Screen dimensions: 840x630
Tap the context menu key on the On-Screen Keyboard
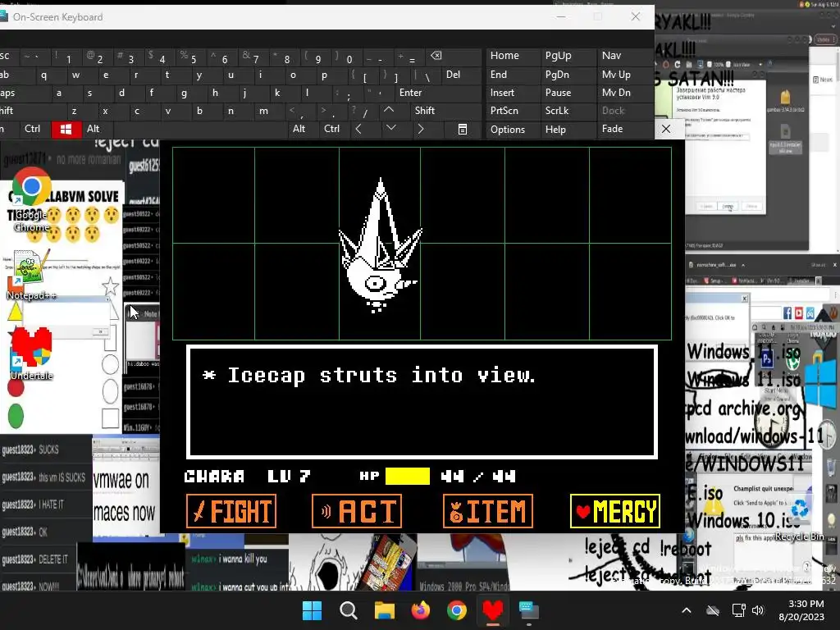(x=463, y=129)
